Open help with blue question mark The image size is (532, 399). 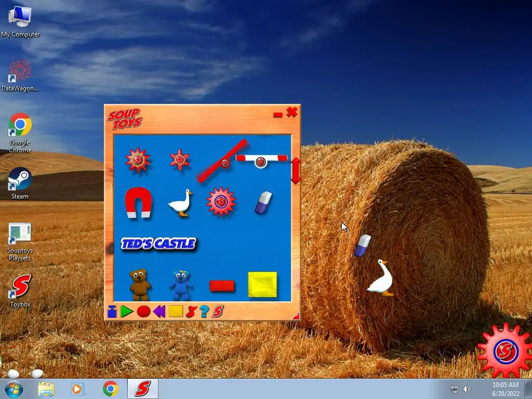pos(204,312)
